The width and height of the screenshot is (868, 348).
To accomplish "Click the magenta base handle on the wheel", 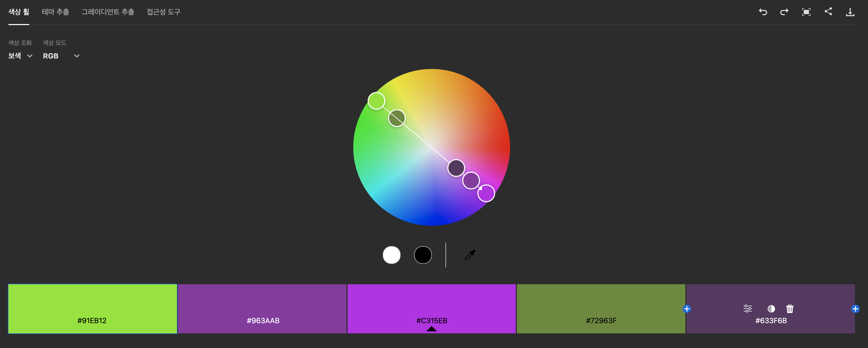I will tap(486, 193).
